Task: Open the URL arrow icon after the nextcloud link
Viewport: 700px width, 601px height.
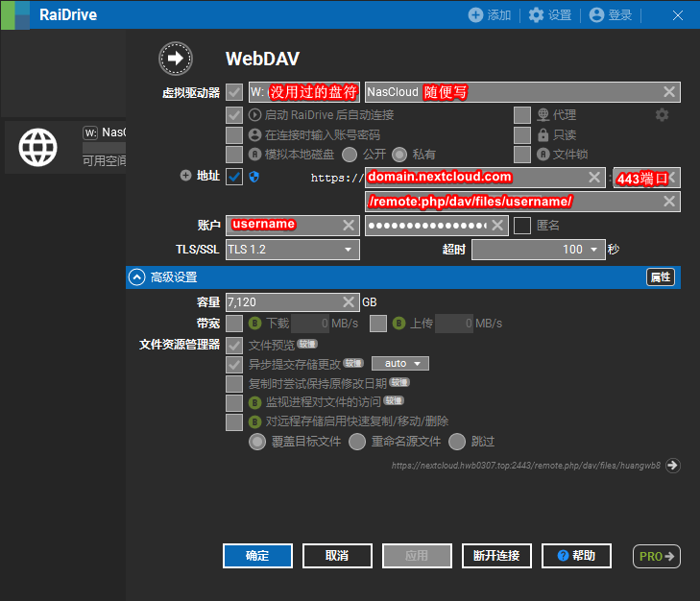Action: pos(672,466)
